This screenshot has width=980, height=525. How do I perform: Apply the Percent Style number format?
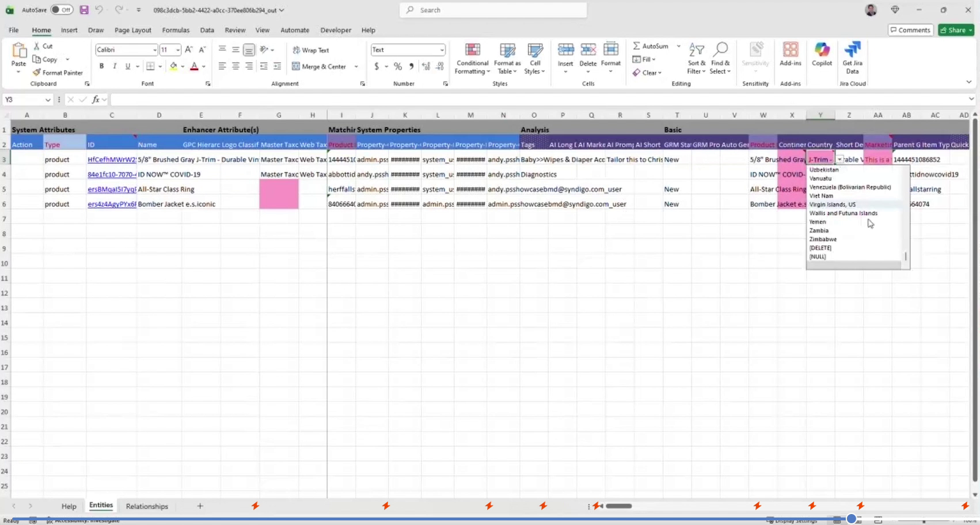(397, 66)
